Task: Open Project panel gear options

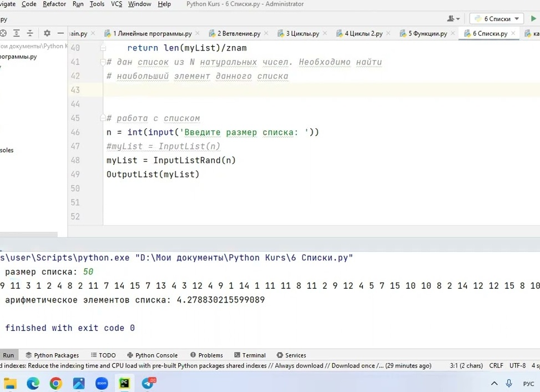Action: (47, 33)
